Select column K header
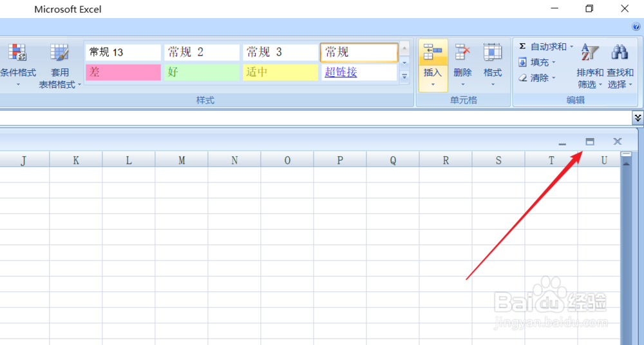This screenshot has height=345, width=644. tap(76, 159)
